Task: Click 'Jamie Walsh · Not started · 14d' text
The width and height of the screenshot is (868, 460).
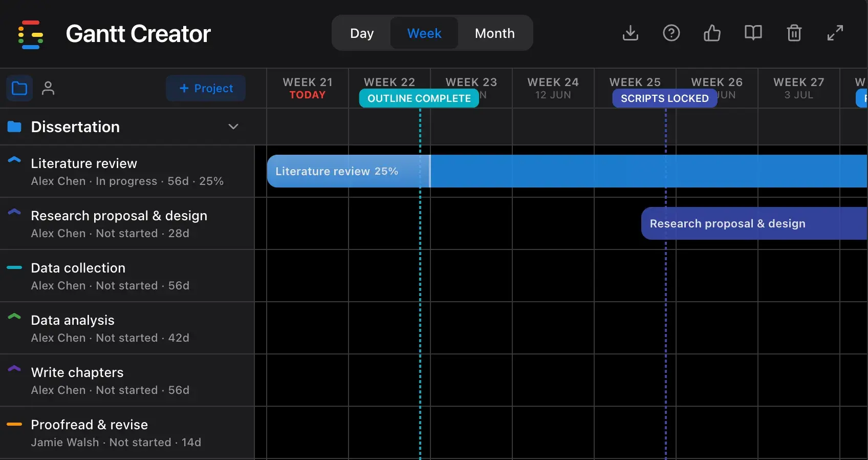Action: (x=116, y=443)
